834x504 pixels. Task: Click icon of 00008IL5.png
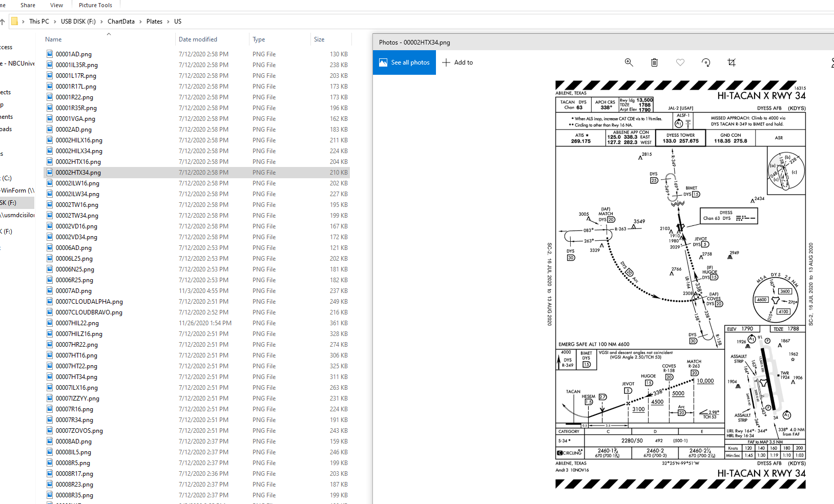(50, 452)
